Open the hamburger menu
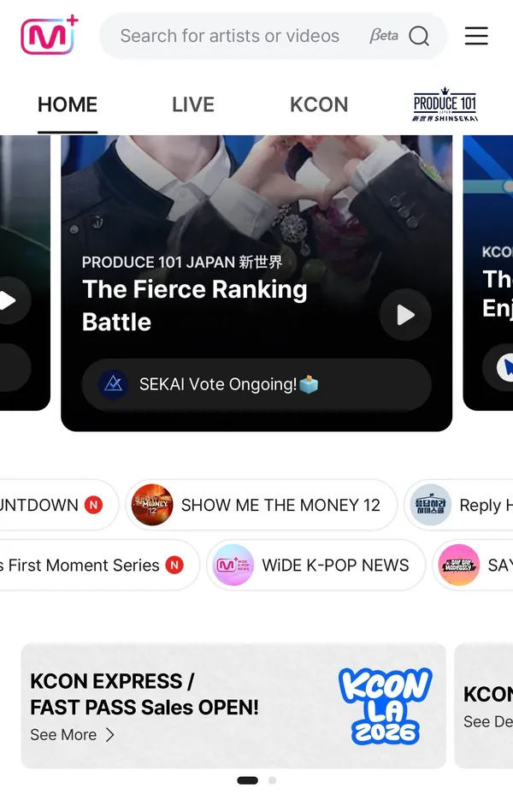Image resolution: width=513 pixels, height=812 pixels. click(x=476, y=36)
